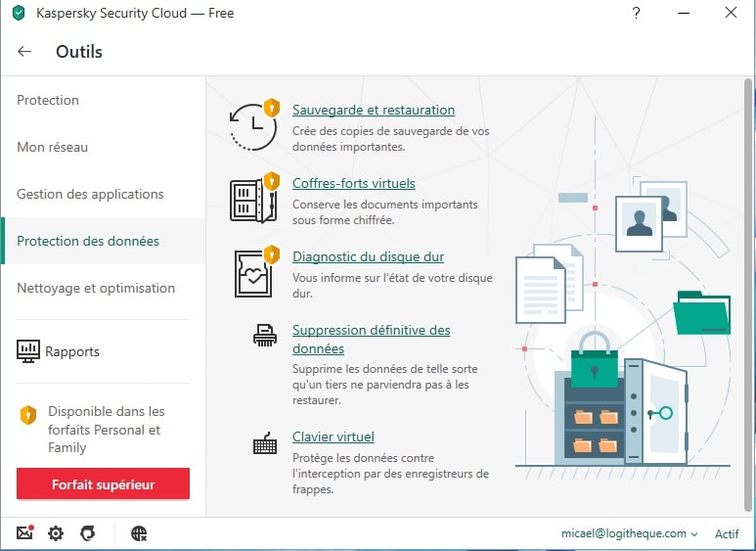
Task: Click the globe network icon in status bar
Action: tap(139, 533)
